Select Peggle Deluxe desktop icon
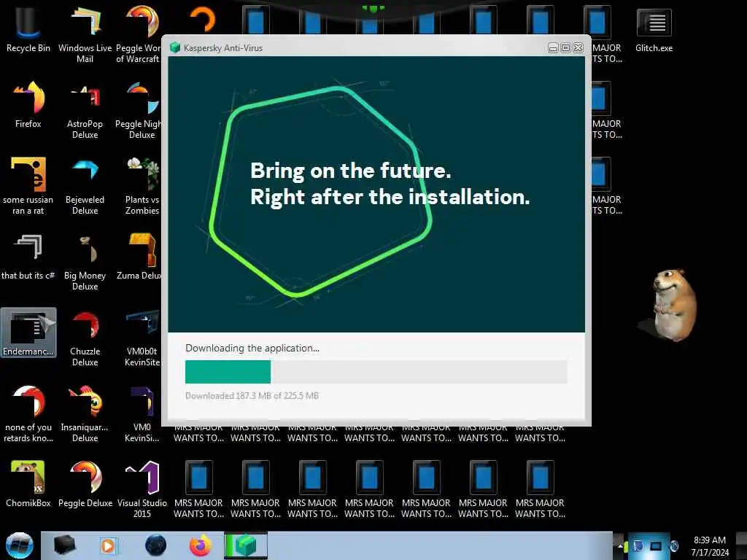 click(85, 484)
